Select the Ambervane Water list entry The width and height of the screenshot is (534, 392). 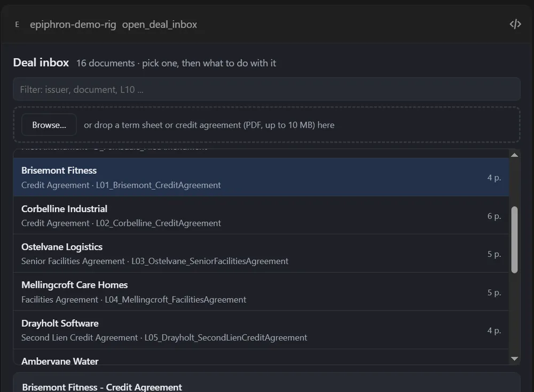point(261,357)
